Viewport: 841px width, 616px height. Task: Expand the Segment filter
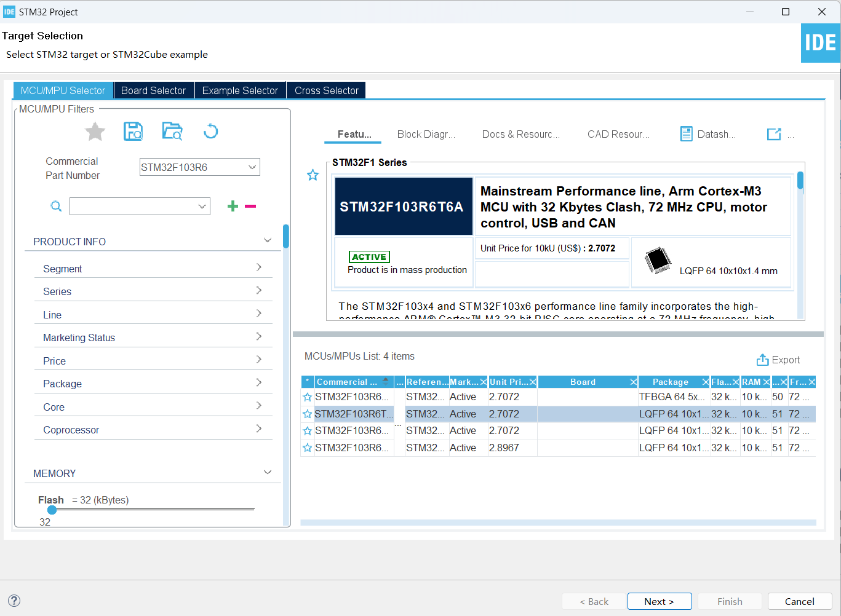tap(259, 267)
